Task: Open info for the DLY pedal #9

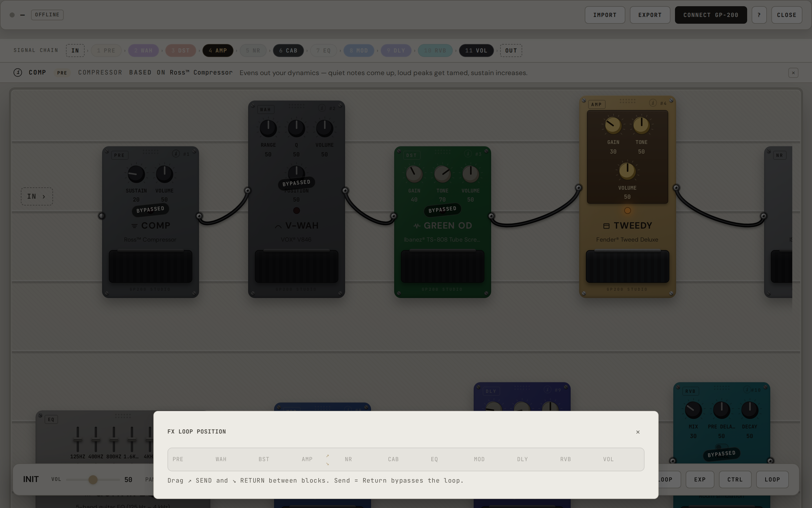Action: (548, 390)
